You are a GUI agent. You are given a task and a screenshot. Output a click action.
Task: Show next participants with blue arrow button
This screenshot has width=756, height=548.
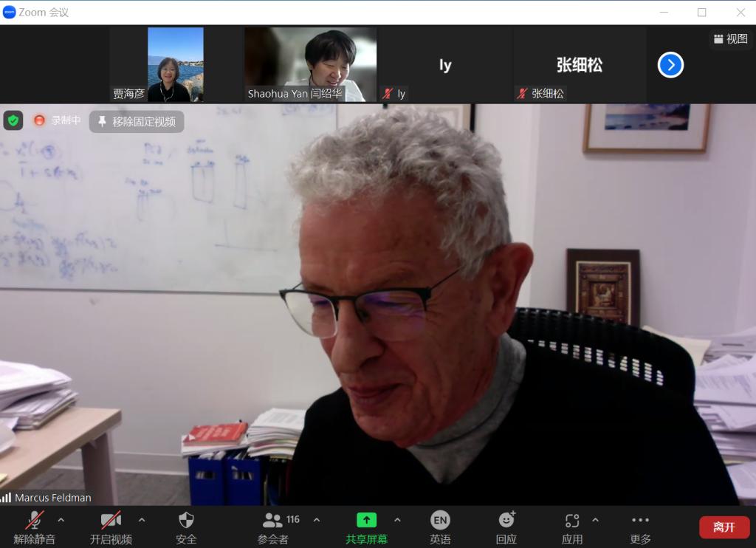tap(670, 65)
